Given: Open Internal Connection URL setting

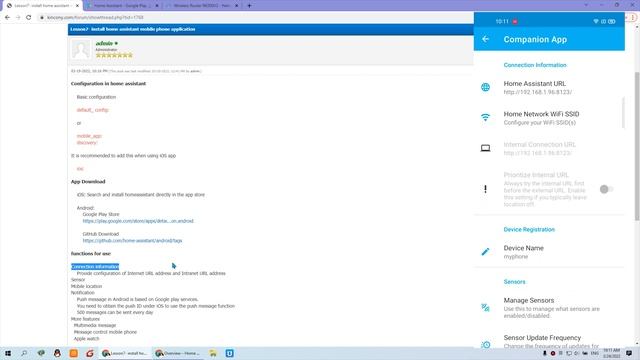Looking at the screenshot, I should pyautogui.click(x=549, y=149).
